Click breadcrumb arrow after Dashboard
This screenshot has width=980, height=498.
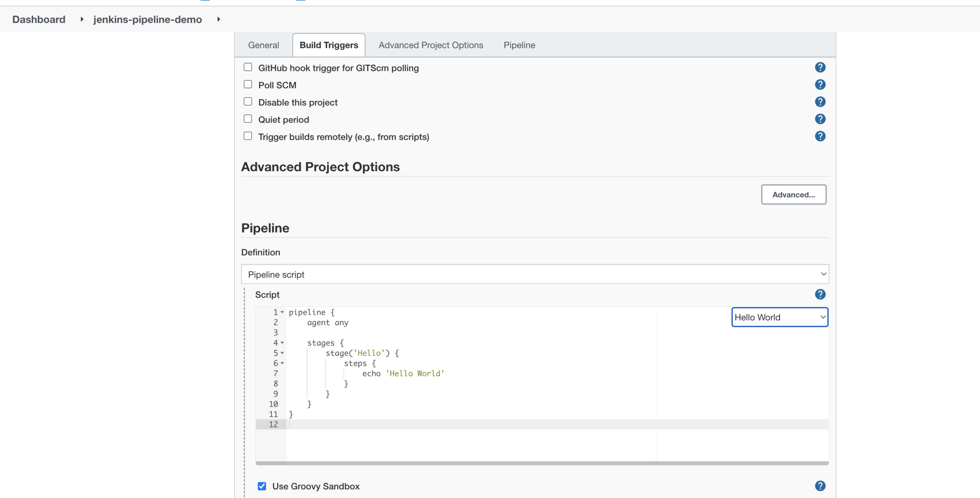coord(82,19)
